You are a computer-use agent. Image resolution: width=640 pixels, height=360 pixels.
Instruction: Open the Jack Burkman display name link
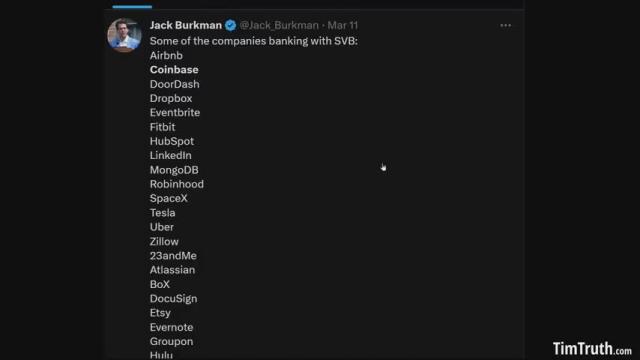pos(186,25)
